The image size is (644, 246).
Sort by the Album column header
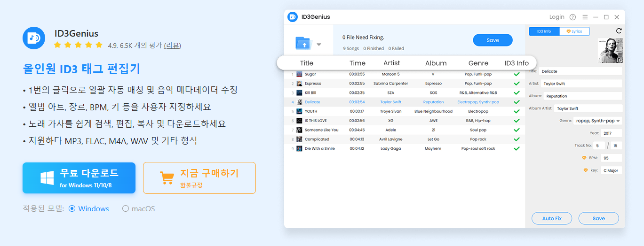[x=436, y=63]
